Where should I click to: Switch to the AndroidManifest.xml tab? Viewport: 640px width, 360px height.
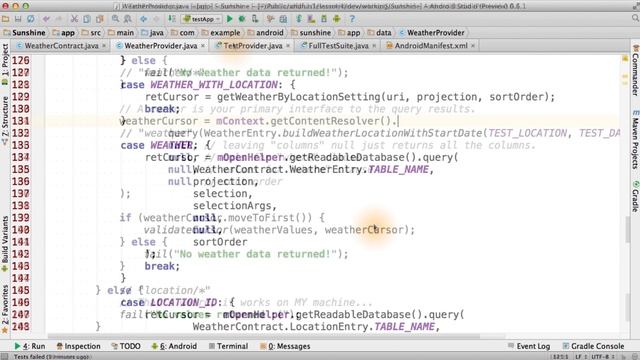(431, 46)
